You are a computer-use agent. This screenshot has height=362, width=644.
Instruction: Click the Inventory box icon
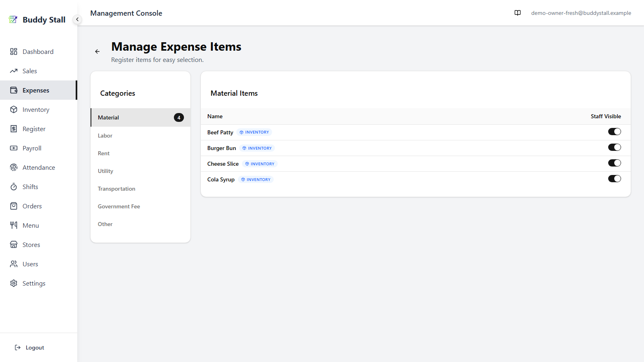click(14, 109)
